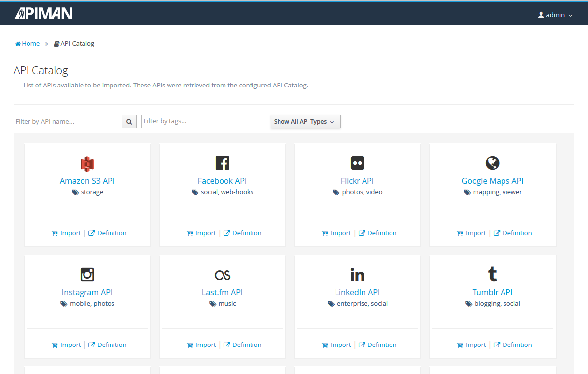This screenshot has width=588, height=374.
Task: Open the Flickr API title link
Action: (x=358, y=181)
